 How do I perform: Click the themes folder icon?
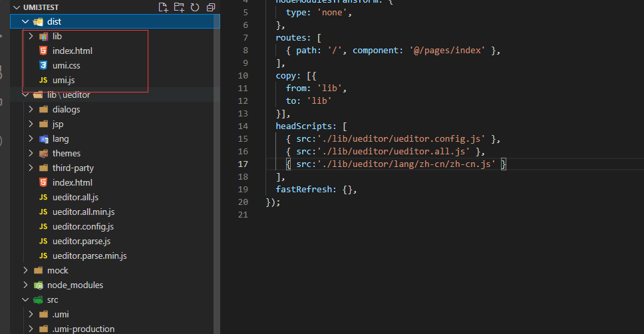point(43,154)
